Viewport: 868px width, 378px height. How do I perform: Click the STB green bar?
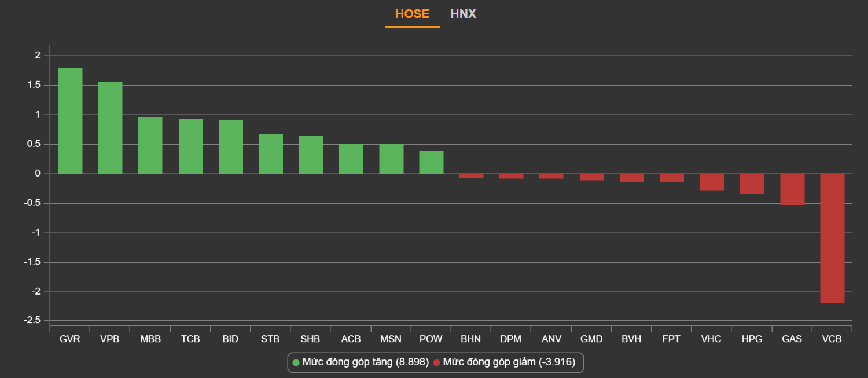[270, 154]
